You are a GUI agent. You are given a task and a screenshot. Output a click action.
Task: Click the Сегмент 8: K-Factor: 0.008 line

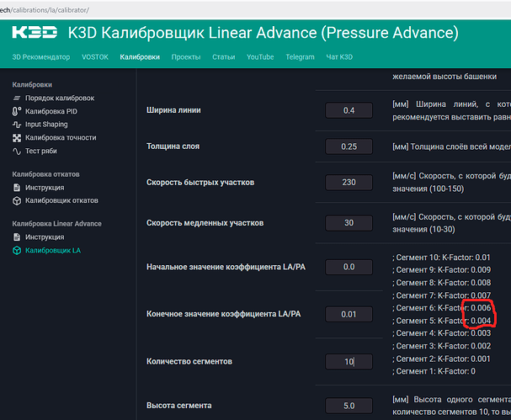tap(441, 283)
